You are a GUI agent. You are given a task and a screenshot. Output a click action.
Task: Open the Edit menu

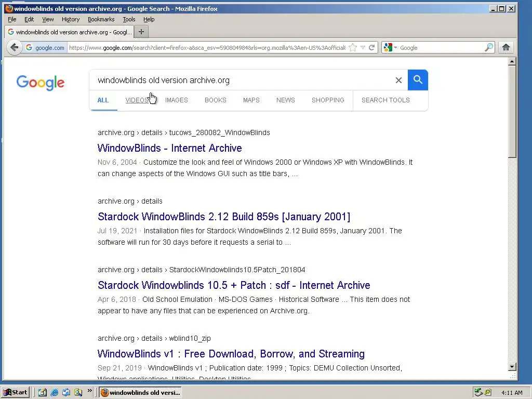[x=29, y=19]
